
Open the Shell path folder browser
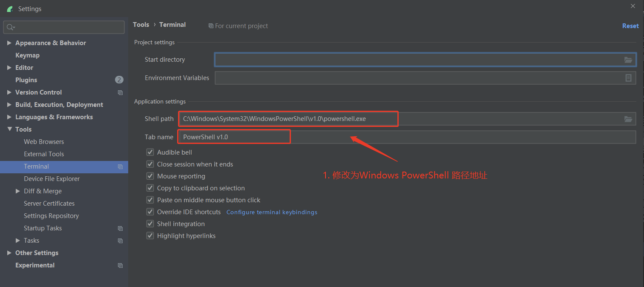[x=628, y=119]
